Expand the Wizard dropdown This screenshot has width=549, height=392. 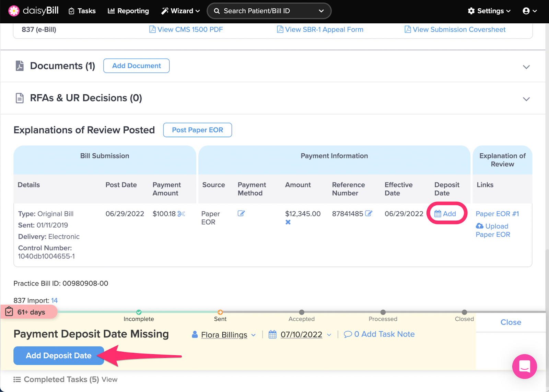coord(180,11)
